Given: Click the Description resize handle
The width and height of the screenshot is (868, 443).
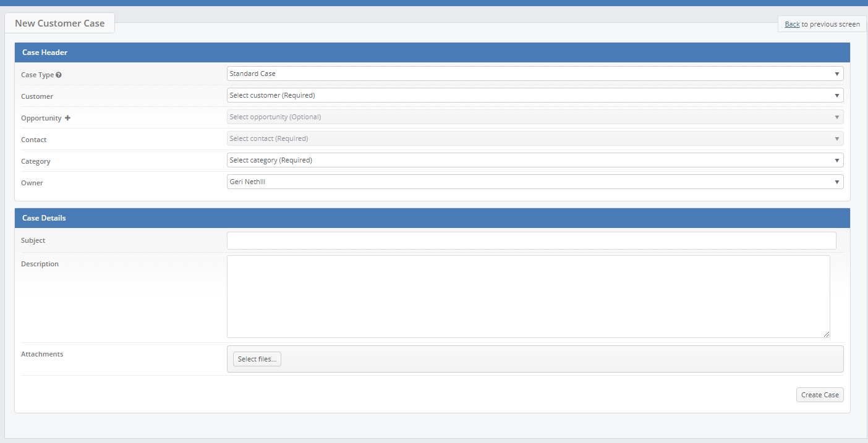Looking at the screenshot, I should tap(827, 334).
